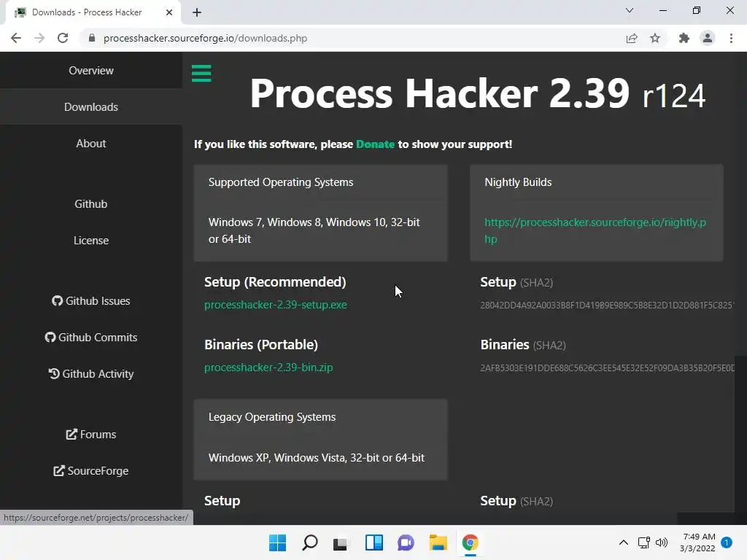The image size is (747, 560).
Task: Select Downloads in the sidebar
Action: tap(91, 106)
